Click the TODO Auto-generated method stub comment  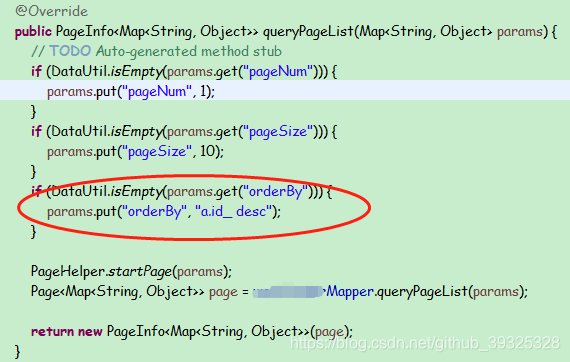[156, 51]
